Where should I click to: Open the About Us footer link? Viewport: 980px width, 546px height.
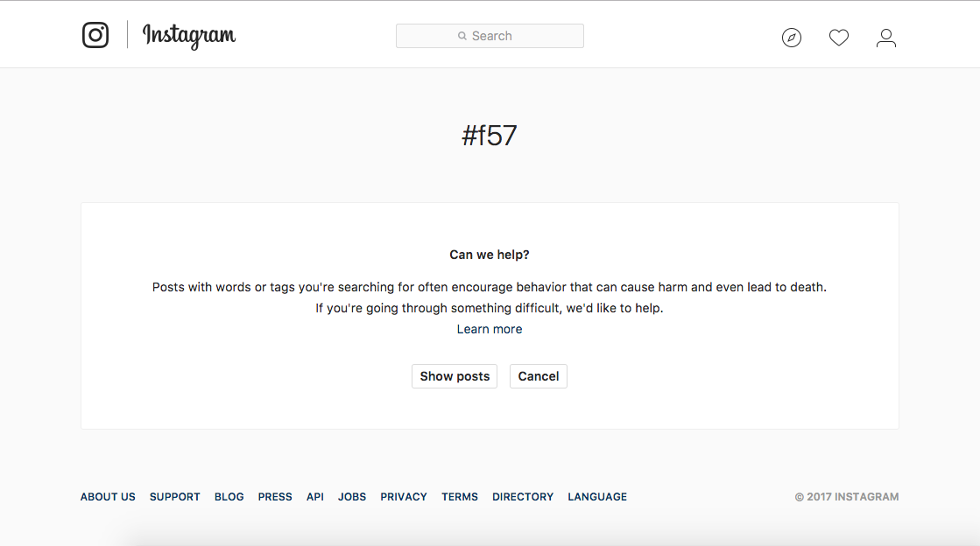(x=108, y=497)
